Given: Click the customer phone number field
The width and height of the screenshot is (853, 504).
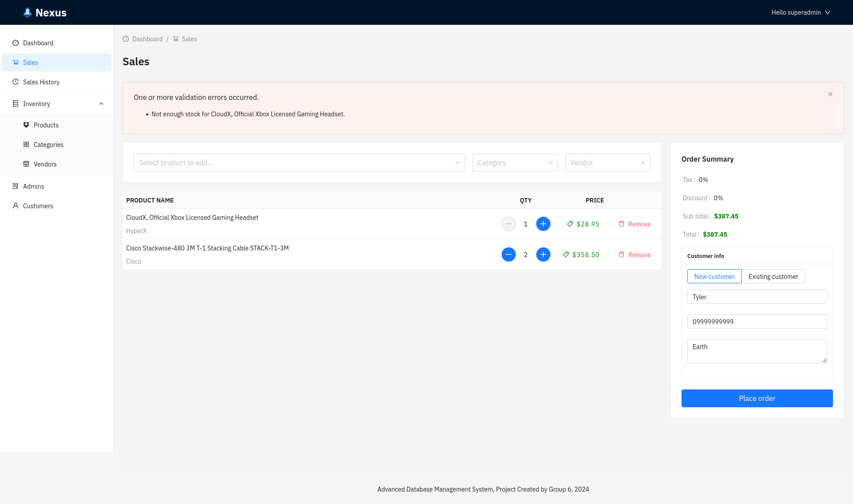Looking at the screenshot, I should 757,321.
